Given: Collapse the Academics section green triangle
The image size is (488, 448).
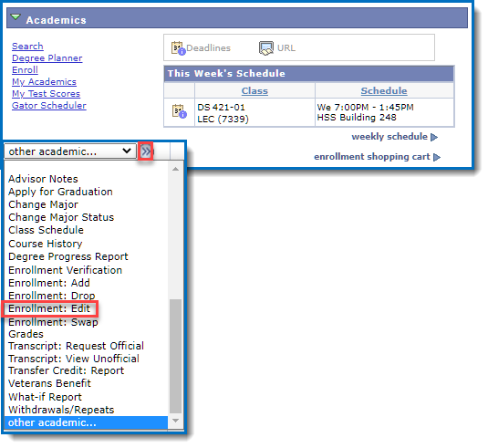Looking at the screenshot, I should tap(16, 16).
